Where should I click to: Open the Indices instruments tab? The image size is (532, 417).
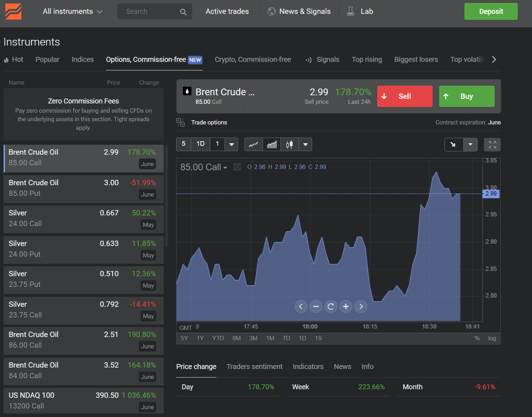(x=82, y=59)
